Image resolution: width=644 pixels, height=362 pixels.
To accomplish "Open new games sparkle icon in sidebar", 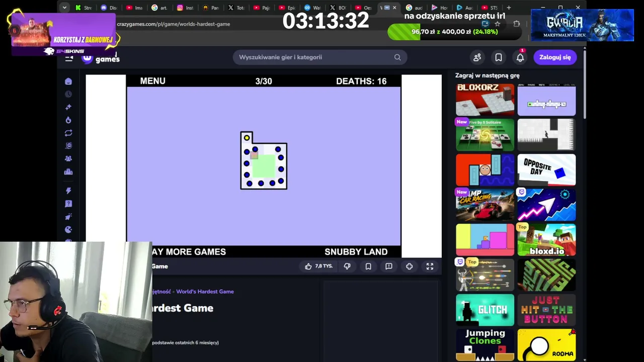I will point(68,107).
